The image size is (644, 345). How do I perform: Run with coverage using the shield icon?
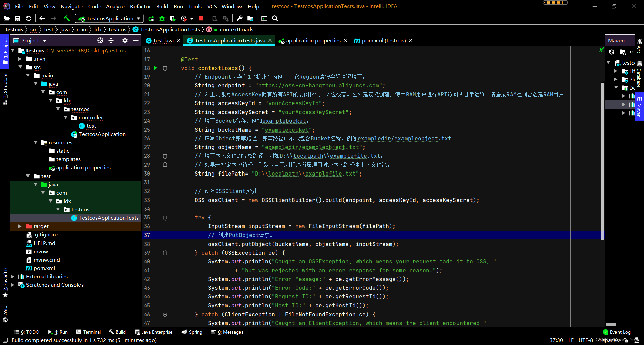point(172,19)
